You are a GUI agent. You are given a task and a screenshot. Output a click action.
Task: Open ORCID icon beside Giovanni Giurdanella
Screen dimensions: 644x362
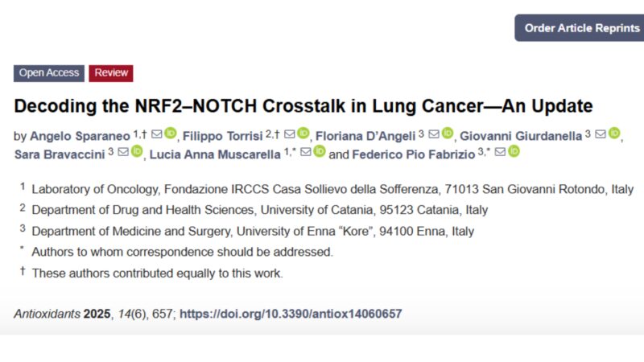(614, 134)
